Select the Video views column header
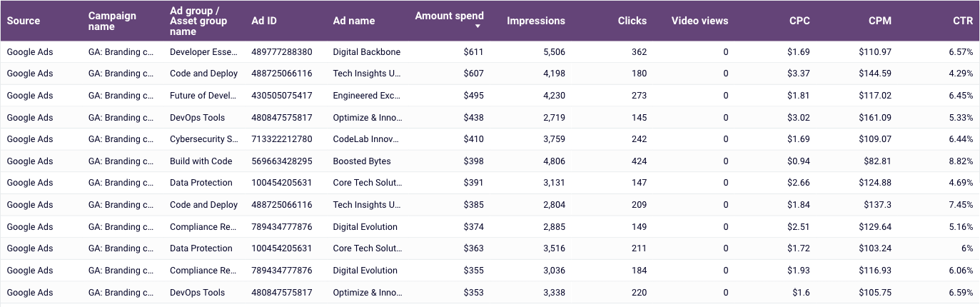Image resolution: width=980 pixels, height=307 pixels. tap(699, 21)
